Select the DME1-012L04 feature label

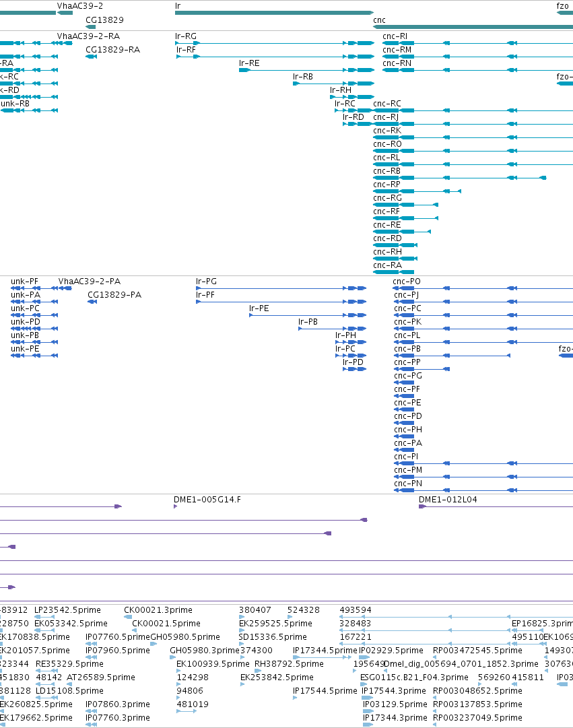pyautogui.click(x=448, y=500)
